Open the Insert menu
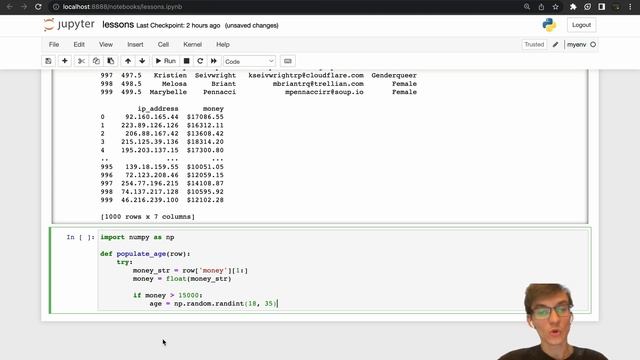 click(135, 44)
